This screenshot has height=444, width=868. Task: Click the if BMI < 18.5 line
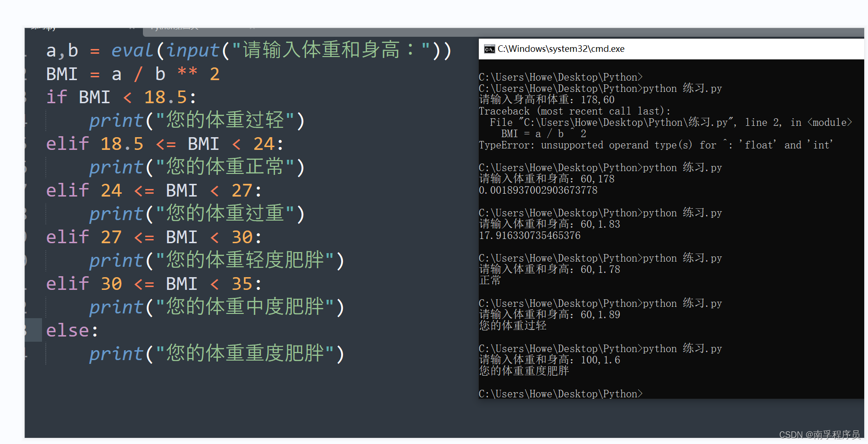click(x=120, y=97)
